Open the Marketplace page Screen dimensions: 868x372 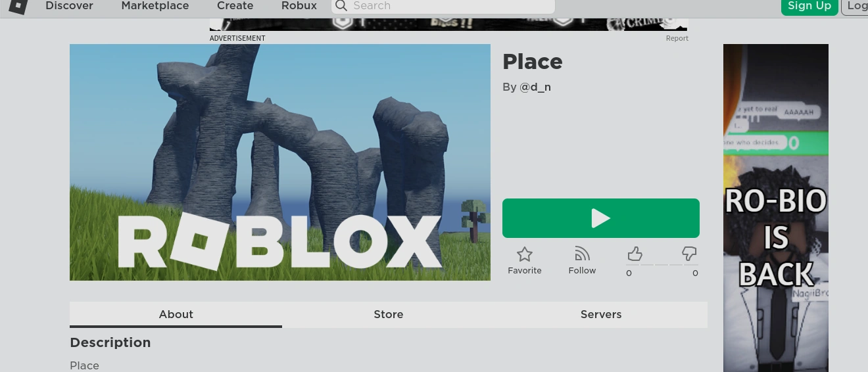[155, 6]
